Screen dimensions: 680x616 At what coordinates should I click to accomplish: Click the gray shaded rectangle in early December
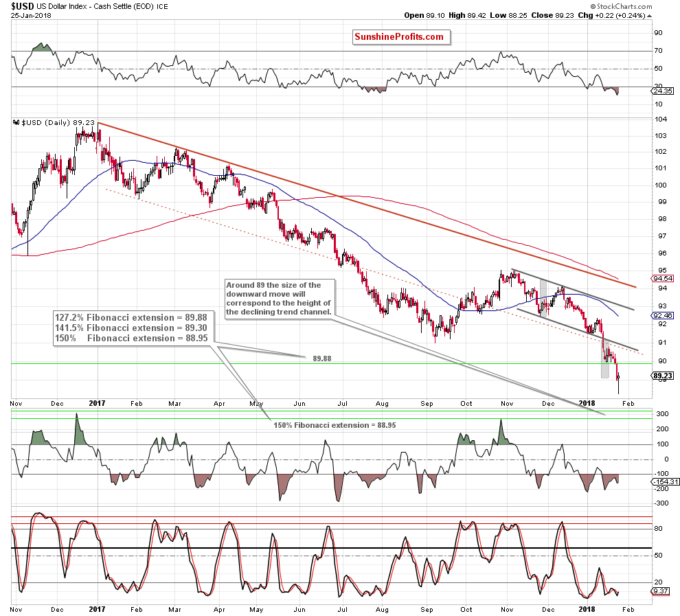click(543, 297)
